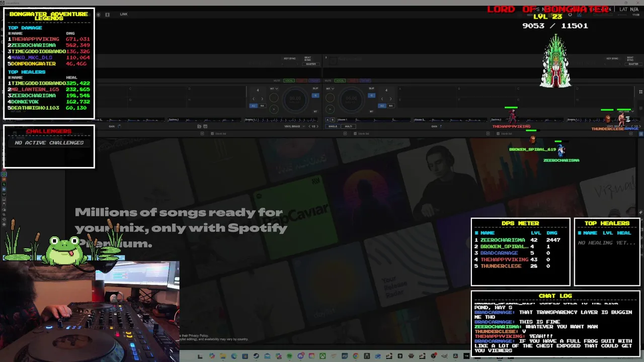
Task: Switch sampler to MULTI mode
Action: tap(348, 126)
